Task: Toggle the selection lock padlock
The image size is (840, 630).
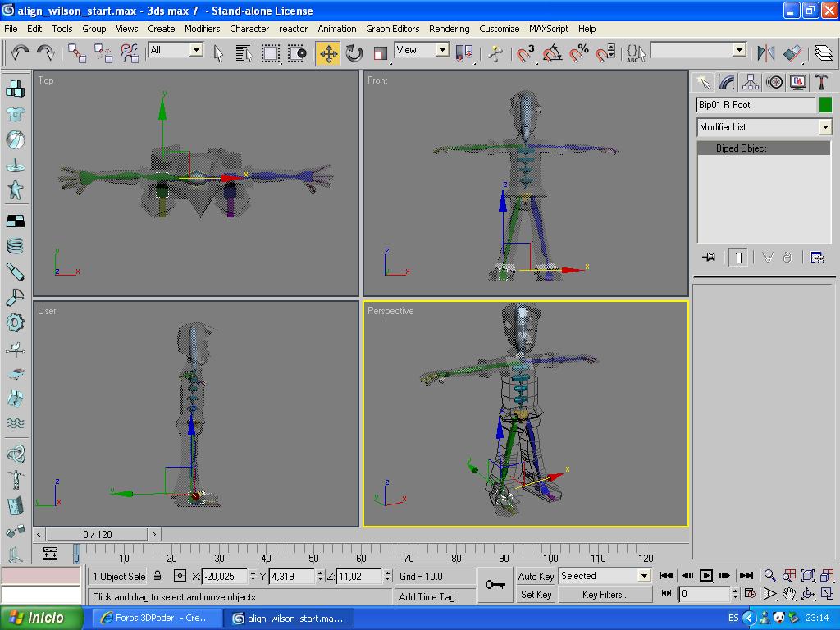Action: 157,576
